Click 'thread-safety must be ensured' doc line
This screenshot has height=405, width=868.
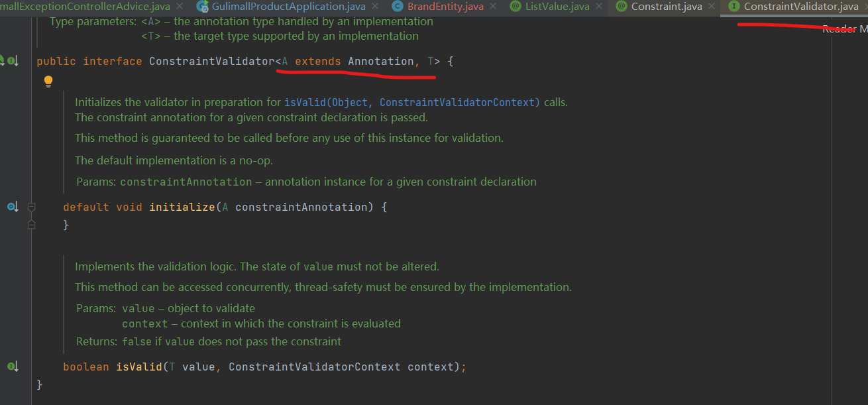(x=323, y=287)
